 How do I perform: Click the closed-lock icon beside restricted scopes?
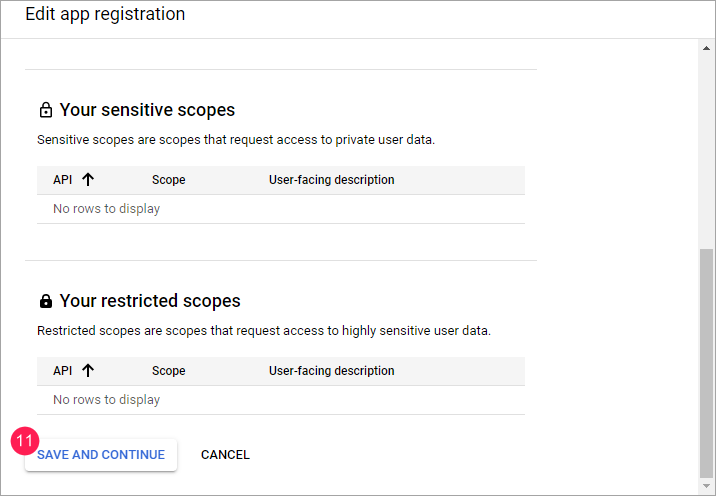[45, 301]
